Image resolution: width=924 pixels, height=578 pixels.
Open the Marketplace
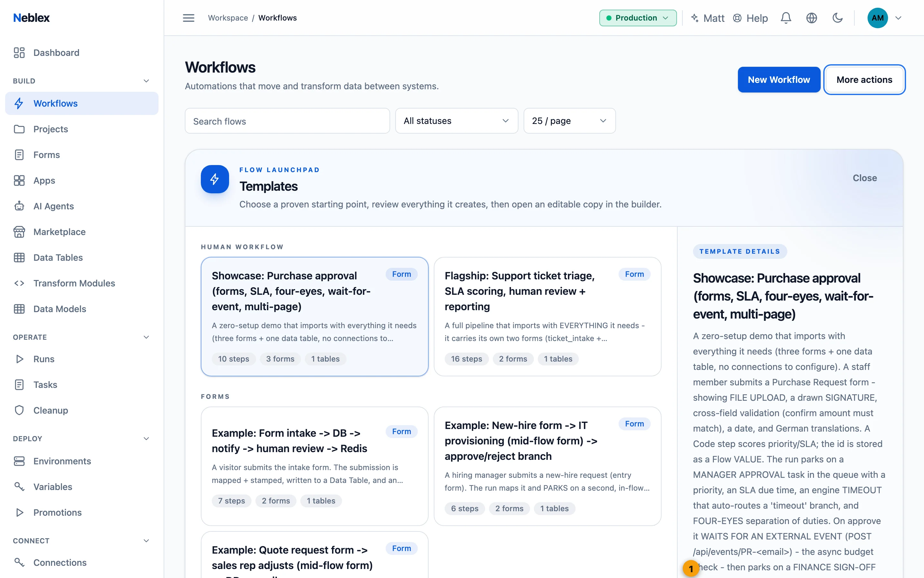click(x=82, y=232)
